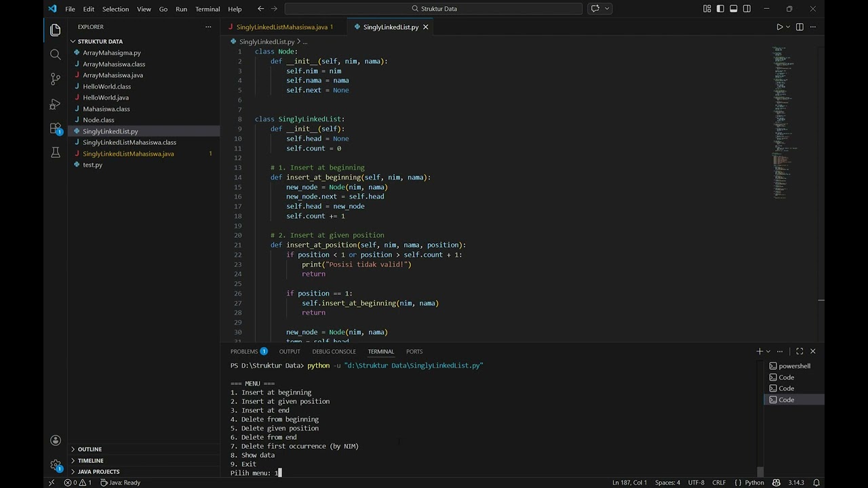868x488 pixels.
Task: Open the Source Control view
Action: [x=56, y=79]
